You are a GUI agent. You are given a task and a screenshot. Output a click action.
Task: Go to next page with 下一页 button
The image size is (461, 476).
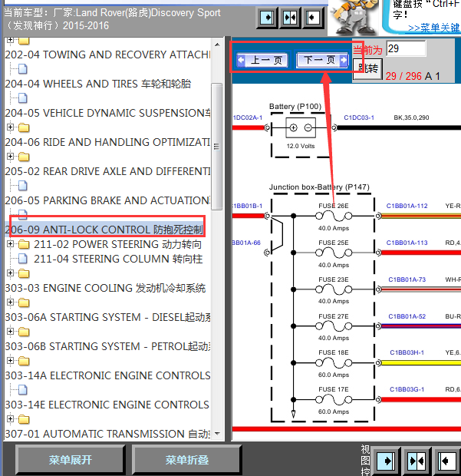coord(322,60)
